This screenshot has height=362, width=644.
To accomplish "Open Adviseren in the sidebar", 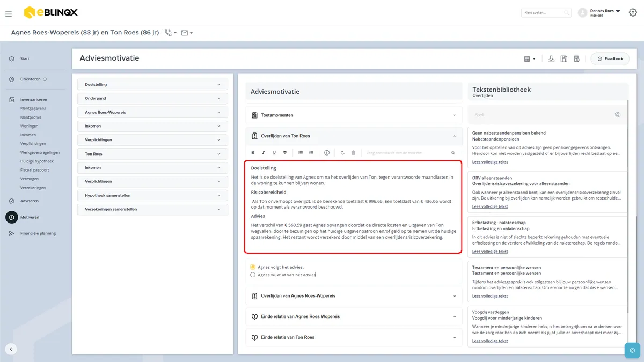I will [x=30, y=201].
